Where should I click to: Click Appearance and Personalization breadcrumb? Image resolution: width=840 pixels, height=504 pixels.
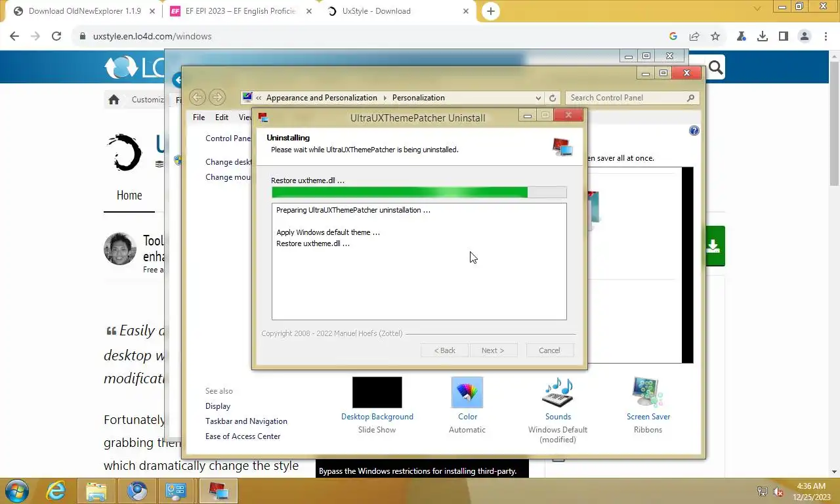322,98
